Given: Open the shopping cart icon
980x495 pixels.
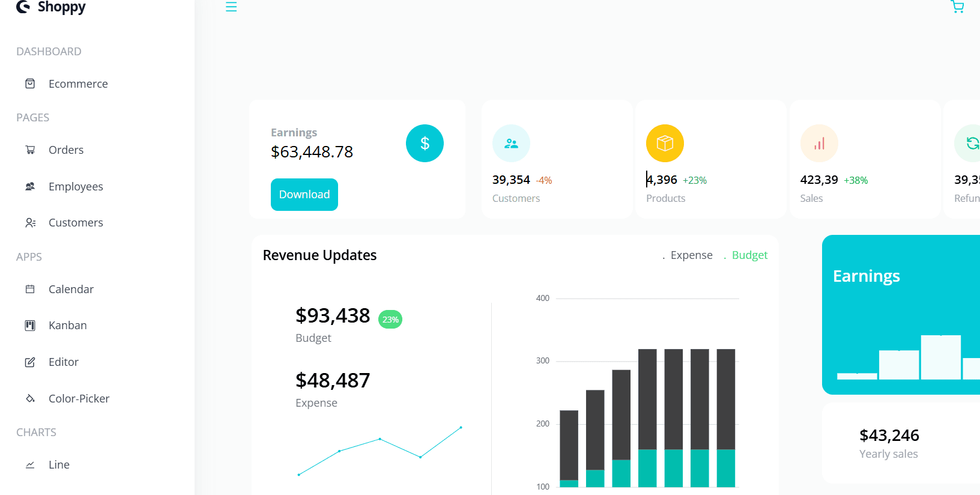Looking at the screenshot, I should tap(958, 7).
